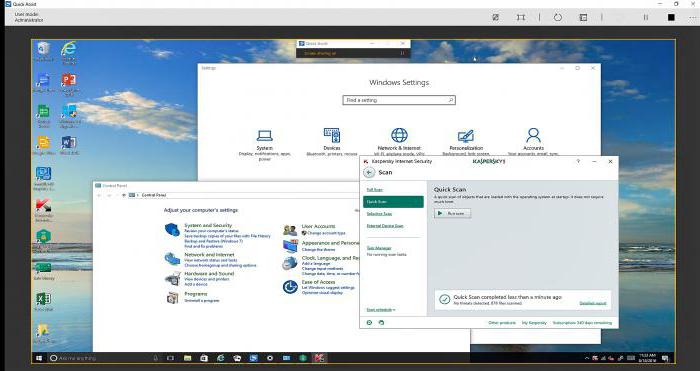Open Devices category in Windows Settings
The width and height of the screenshot is (700, 371).
332,142
